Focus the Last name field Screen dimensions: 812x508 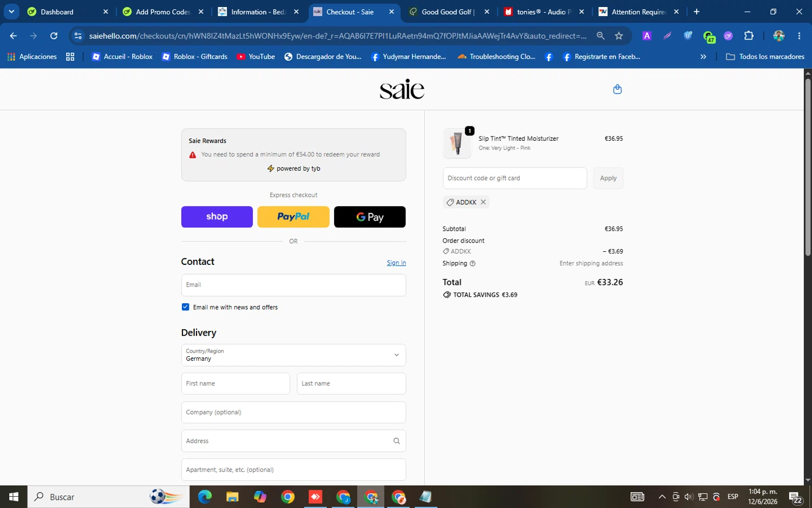click(351, 383)
